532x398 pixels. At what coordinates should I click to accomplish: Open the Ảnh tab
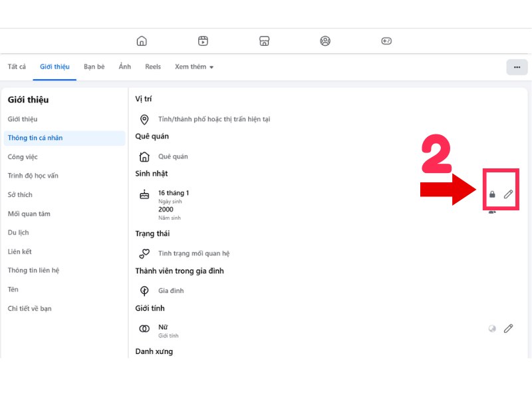pyautogui.click(x=124, y=67)
